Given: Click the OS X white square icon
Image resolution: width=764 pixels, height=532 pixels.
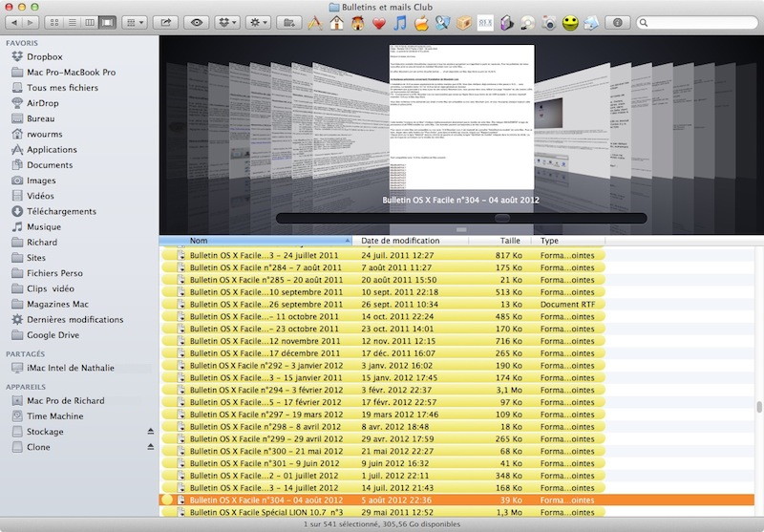Looking at the screenshot, I should pos(485,23).
